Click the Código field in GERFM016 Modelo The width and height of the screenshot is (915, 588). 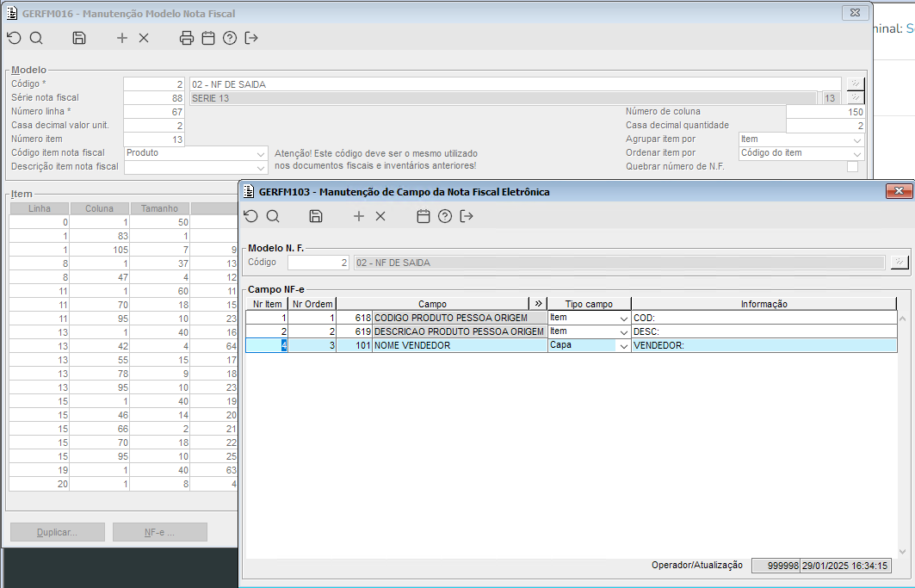click(154, 84)
